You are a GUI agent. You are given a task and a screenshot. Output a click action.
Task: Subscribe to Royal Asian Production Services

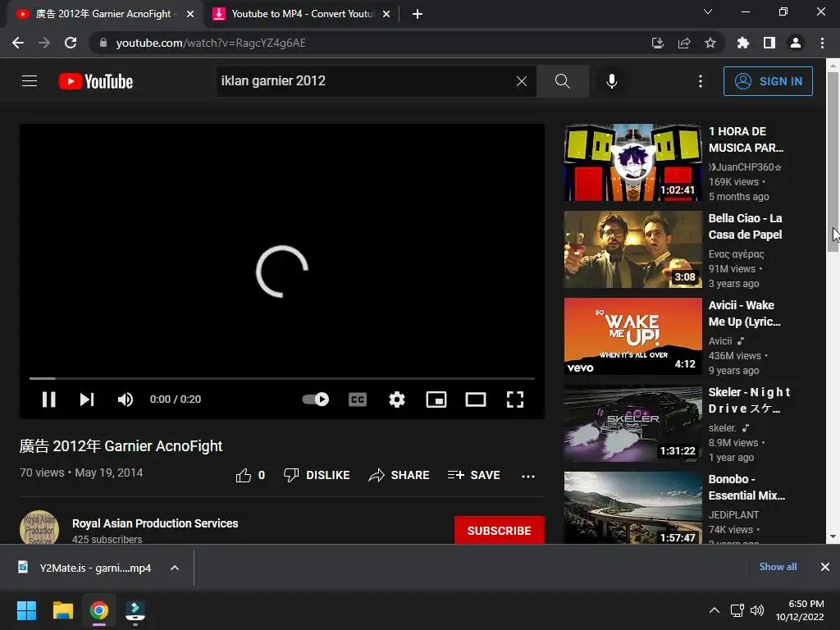[500, 531]
